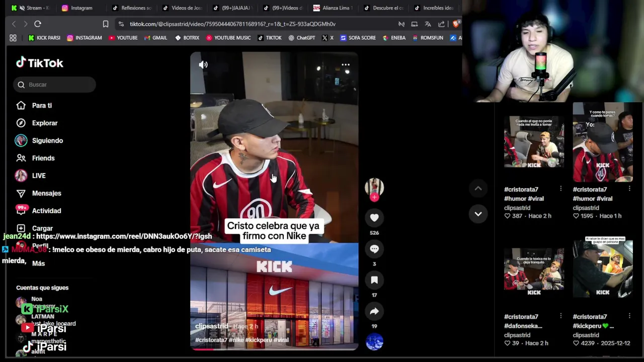The height and width of the screenshot is (362, 644).
Task: Go to previous video with up chevron
Action: coord(478,189)
